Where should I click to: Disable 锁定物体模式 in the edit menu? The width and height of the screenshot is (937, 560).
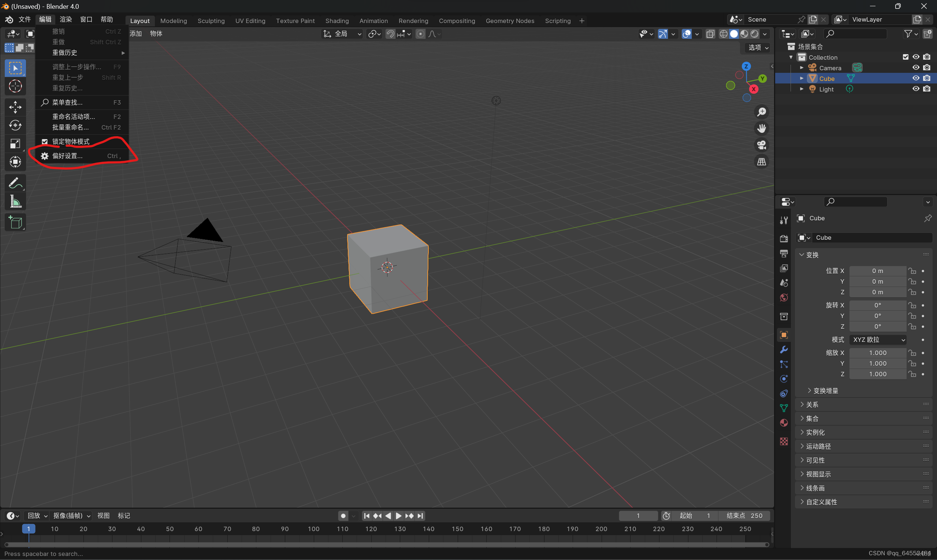(45, 141)
